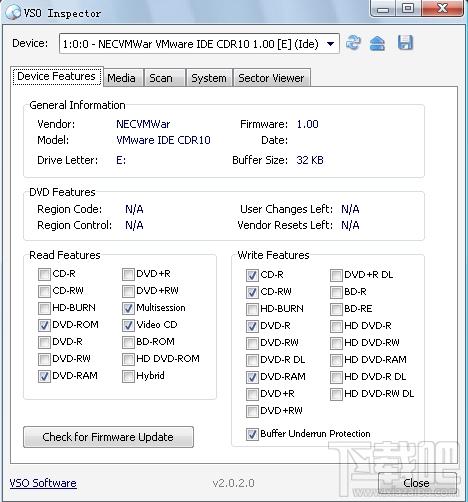Viewport: 468px width, 502px height.
Task: Click the User Changes Left N/A value
Action: (x=350, y=209)
